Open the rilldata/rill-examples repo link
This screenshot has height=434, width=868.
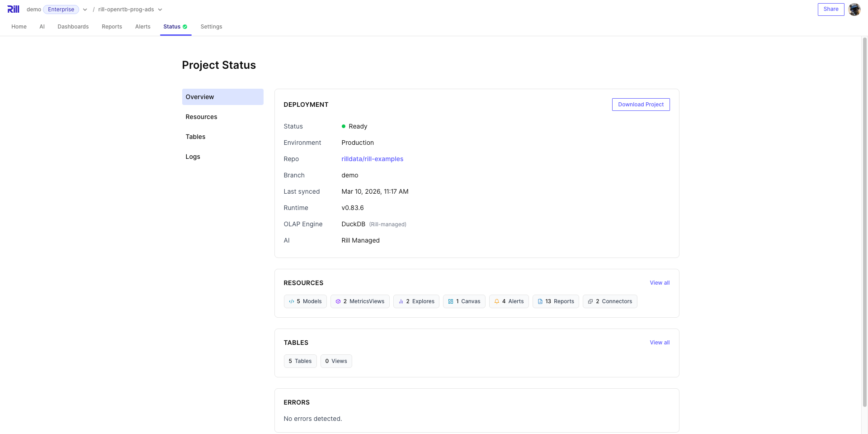click(372, 159)
